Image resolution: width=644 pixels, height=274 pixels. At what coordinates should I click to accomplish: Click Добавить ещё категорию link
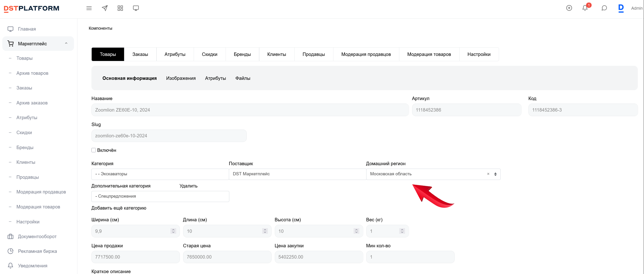119,208
